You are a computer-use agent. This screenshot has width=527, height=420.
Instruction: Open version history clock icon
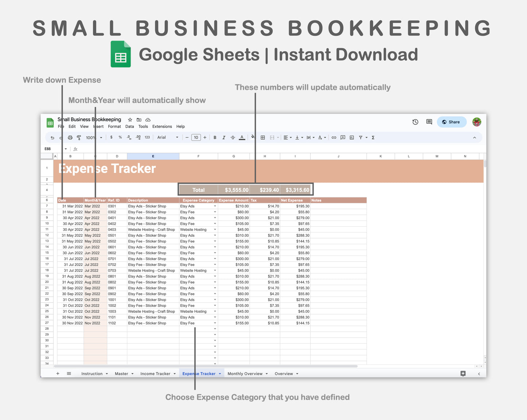tap(415, 122)
